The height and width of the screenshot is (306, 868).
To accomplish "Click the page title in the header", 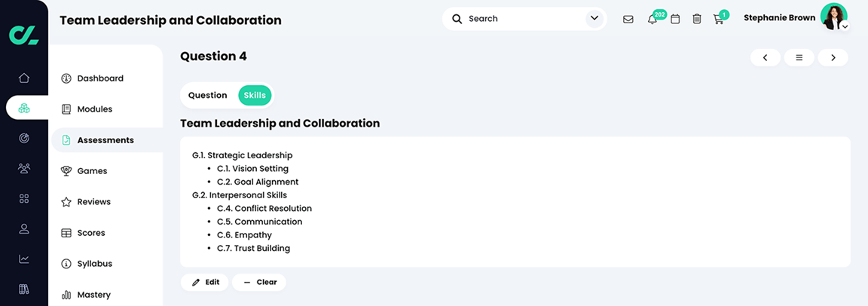I will click(x=170, y=20).
